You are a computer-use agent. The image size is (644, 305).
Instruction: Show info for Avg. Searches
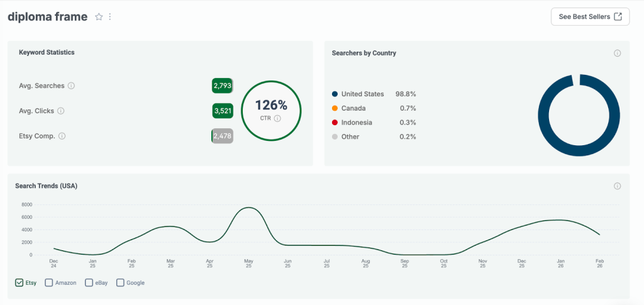[71, 86]
